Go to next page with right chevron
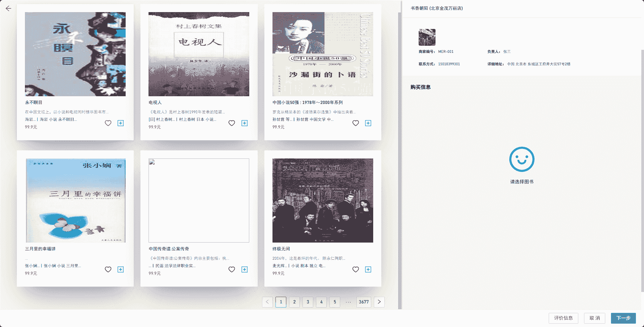 click(379, 302)
